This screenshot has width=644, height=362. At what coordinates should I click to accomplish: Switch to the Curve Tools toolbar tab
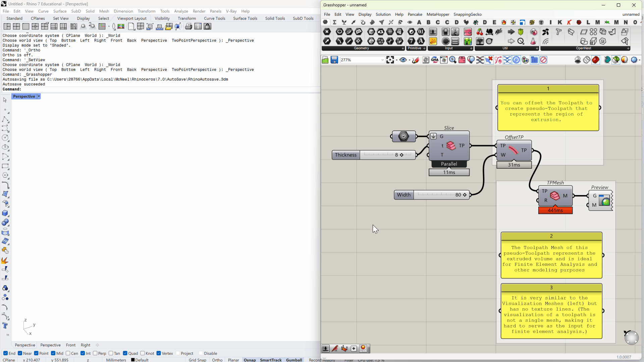click(x=214, y=18)
